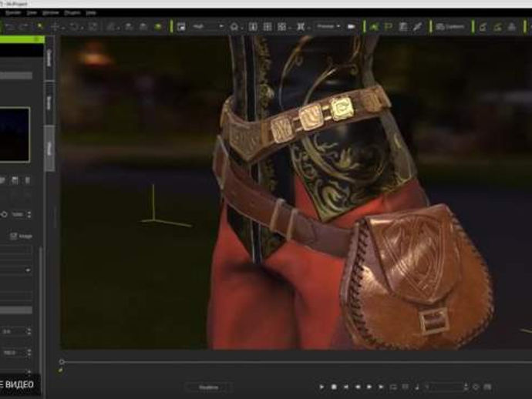The height and width of the screenshot is (399, 532).
Task: Open the Preview mode dropdown
Action: [x=328, y=26]
